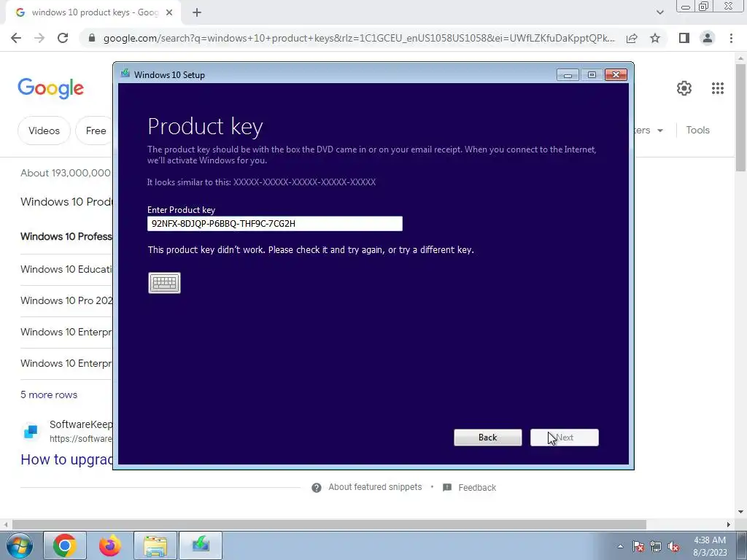The width and height of the screenshot is (747, 560).
Task: Toggle Chrome side panel icon
Action: 684,38
